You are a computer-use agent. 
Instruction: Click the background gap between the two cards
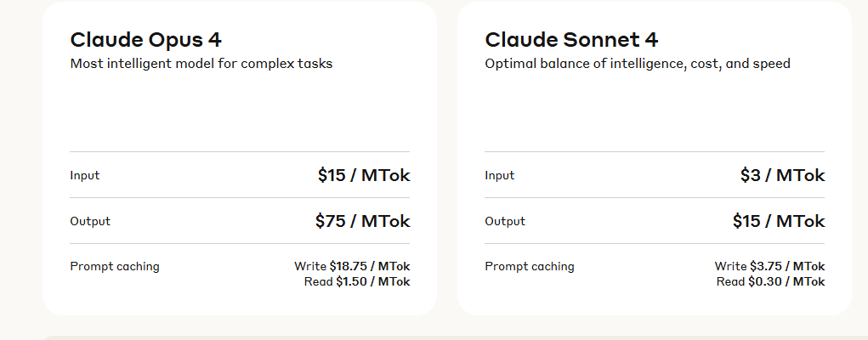pyautogui.click(x=447, y=170)
